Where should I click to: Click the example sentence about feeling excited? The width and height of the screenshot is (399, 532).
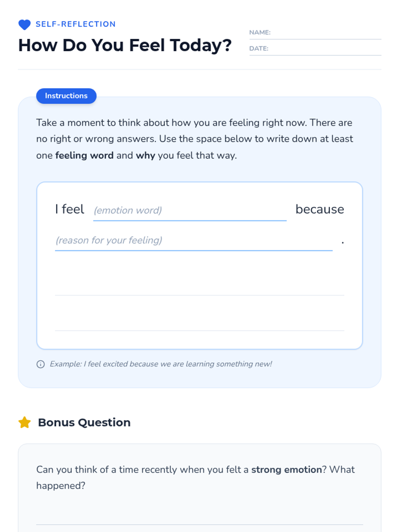click(161, 364)
